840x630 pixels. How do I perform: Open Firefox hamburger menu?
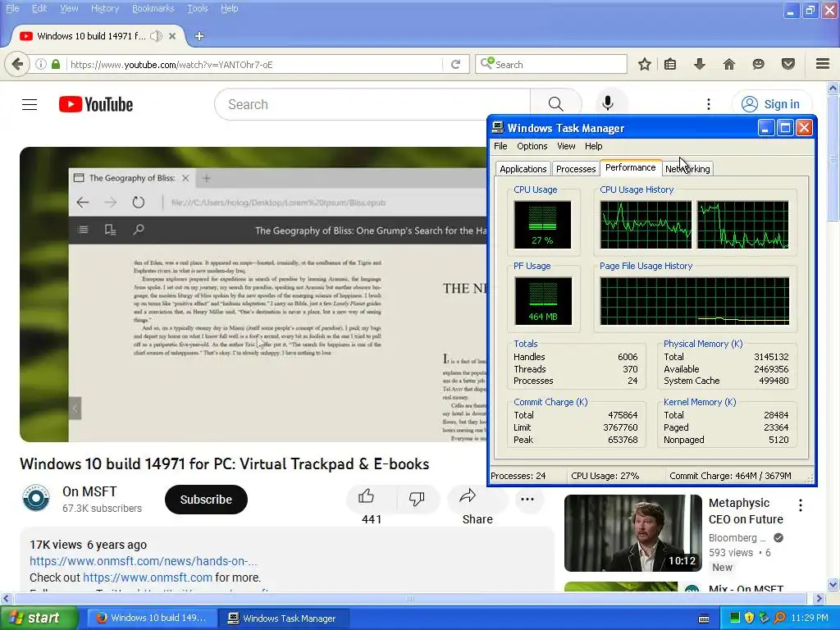823,64
